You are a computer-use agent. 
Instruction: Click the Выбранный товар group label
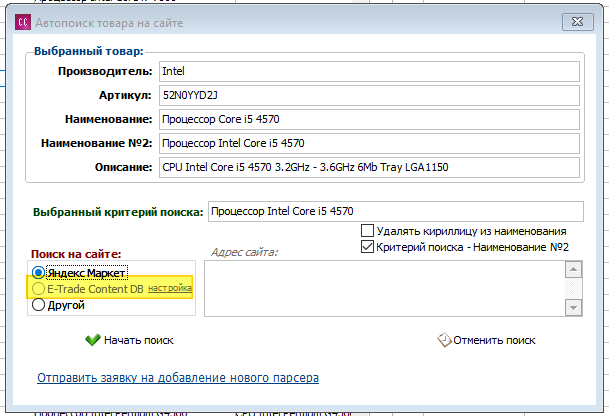(89, 51)
